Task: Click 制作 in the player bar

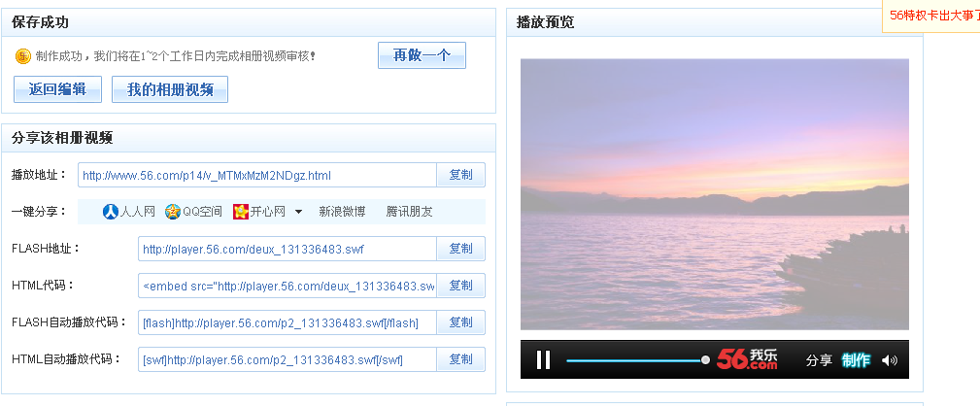Action: [856, 360]
